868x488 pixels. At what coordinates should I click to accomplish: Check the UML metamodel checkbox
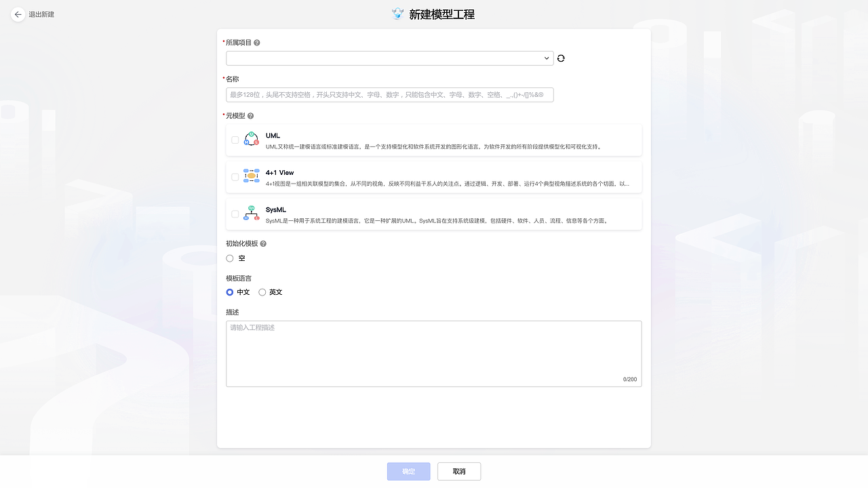tap(235, 140)
